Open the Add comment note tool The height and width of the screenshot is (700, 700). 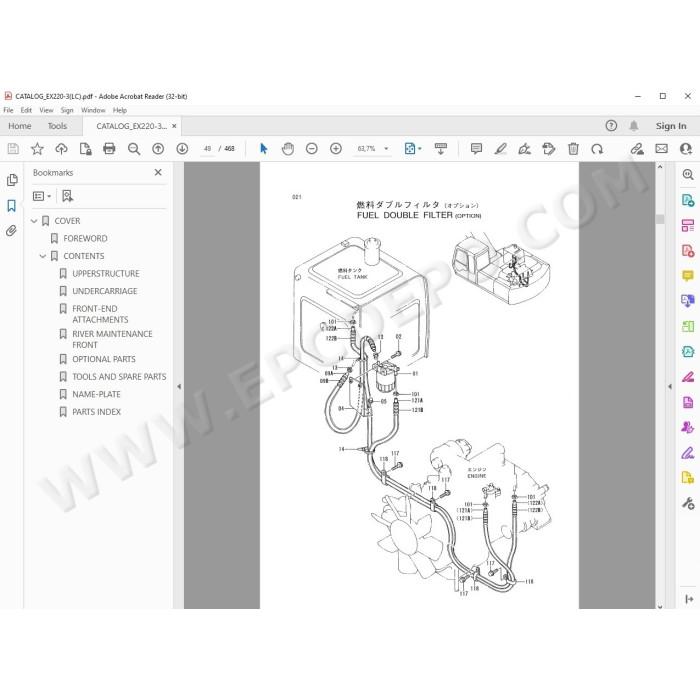476,148
